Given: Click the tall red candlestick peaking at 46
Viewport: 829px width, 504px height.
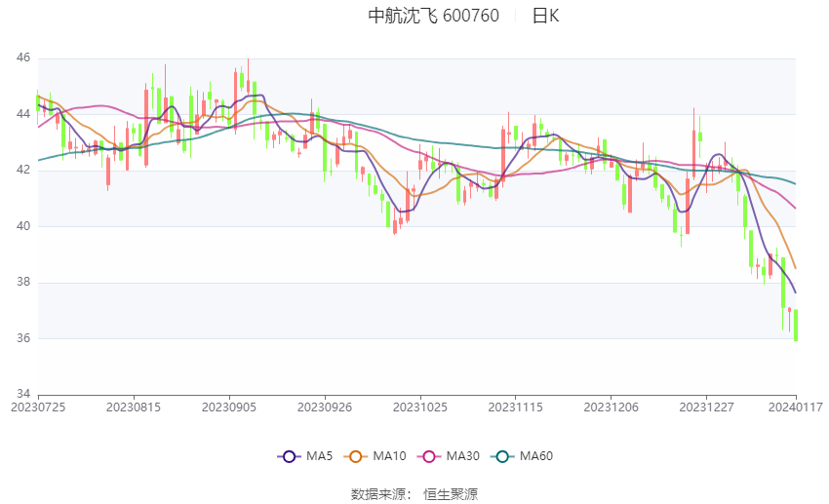Looking at the screenshot, I should coord(248,79).
